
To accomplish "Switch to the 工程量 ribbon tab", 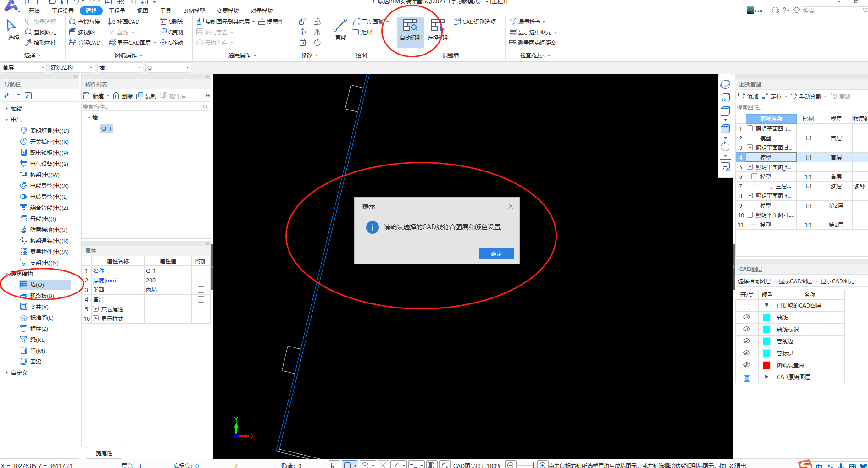I will point(117,11).
